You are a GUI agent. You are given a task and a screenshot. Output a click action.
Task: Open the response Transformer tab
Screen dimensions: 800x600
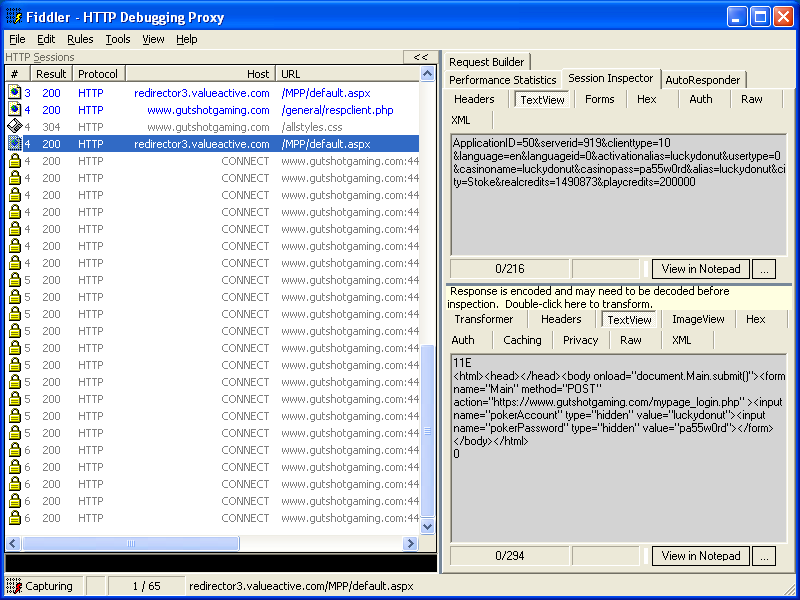tap(484, 319)
